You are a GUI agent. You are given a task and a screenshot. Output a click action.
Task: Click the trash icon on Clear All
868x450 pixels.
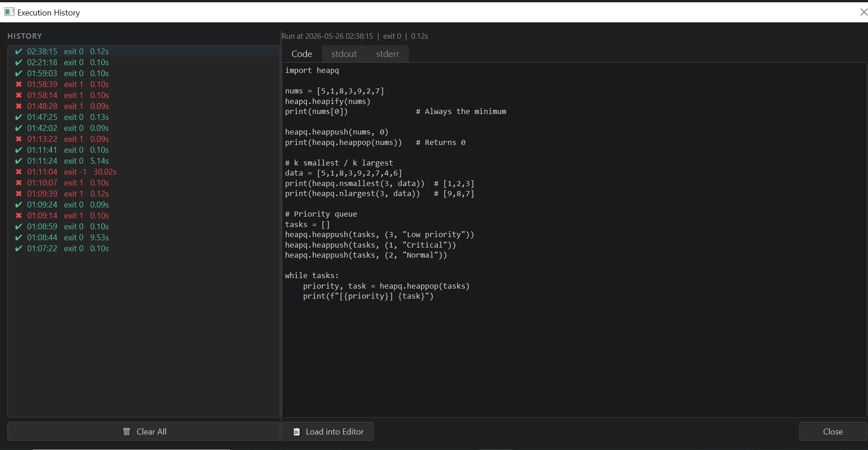tap(127, 432)
